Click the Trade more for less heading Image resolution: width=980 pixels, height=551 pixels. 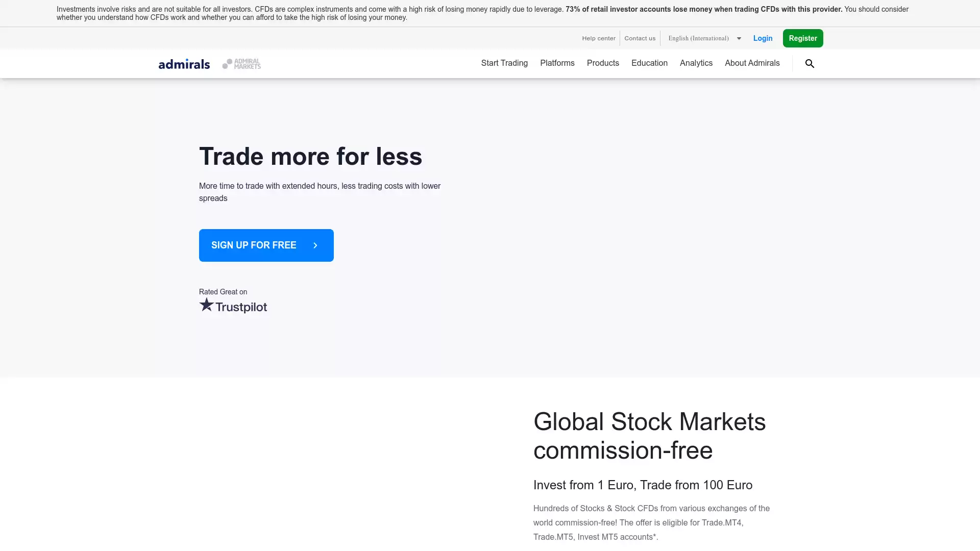pos(310,157)
